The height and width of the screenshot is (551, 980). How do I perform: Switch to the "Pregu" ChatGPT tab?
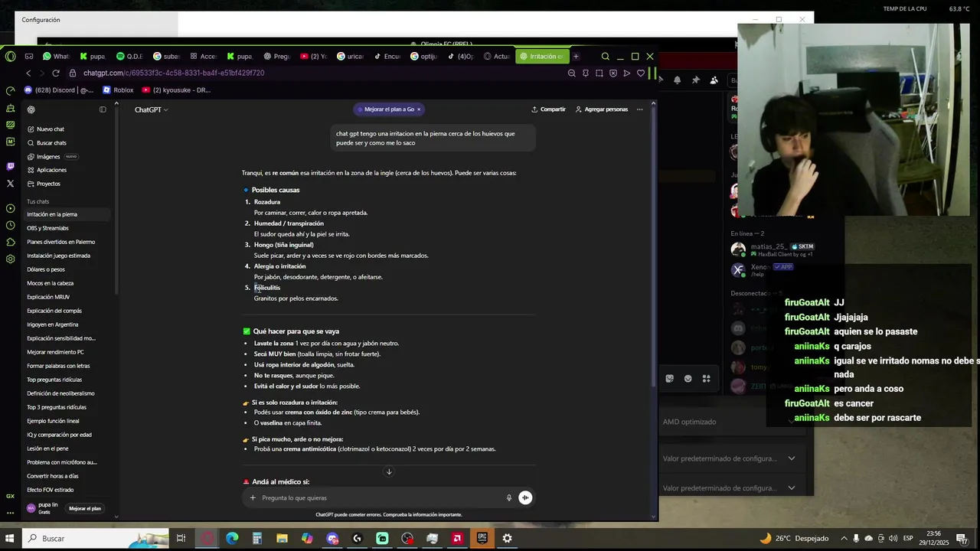tap(277, 56)
